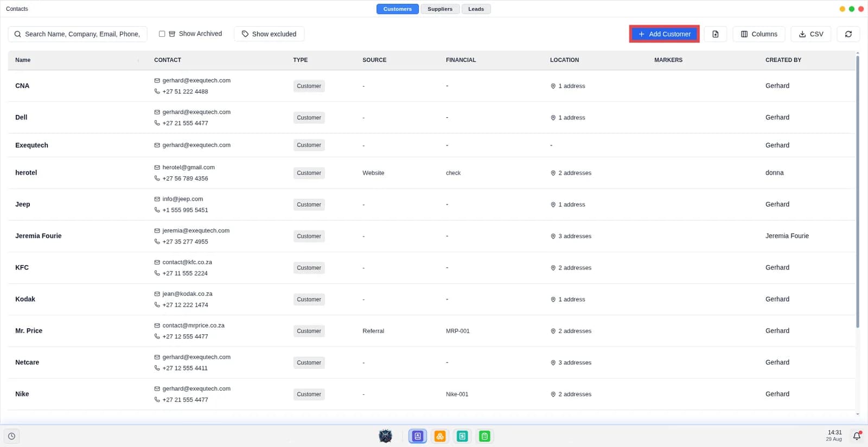Toggle Show excluded filter

pyautogui.click(x=269, y=34)
